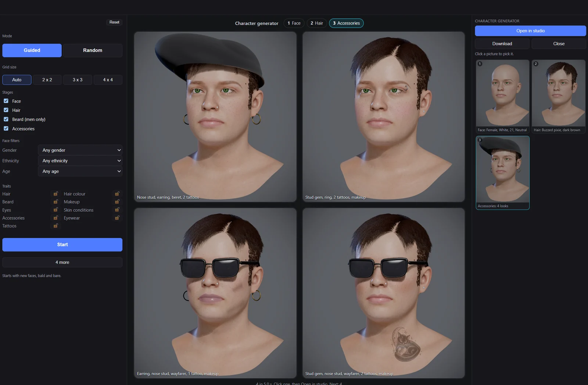Viewport: 588px width, 385px height.
Task: Uncheck the Accessories stage checkbox
Action: click(6, 128)
